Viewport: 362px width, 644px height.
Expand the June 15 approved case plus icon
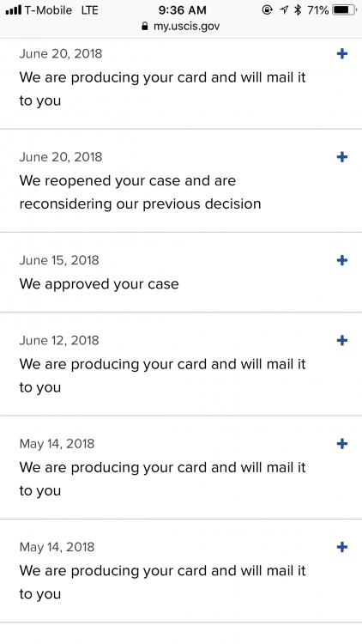point(342,260)
